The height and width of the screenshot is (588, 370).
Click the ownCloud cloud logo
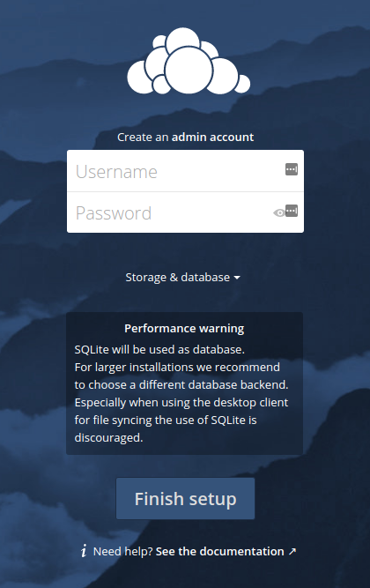pyautogui.click(x=189, y=61)
